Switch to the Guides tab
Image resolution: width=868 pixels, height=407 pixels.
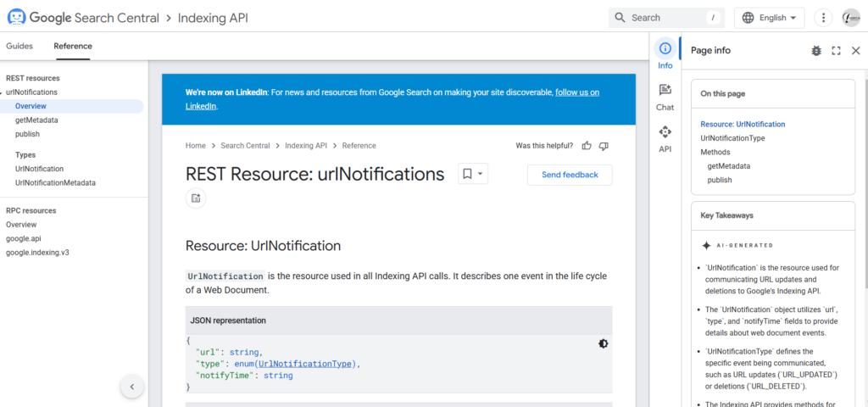[x=19, y=46]
